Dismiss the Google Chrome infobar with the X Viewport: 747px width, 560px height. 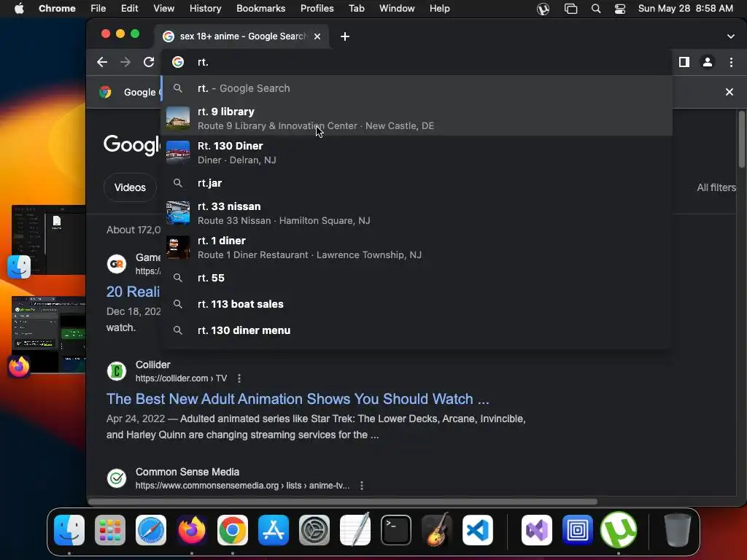(729, 92)
